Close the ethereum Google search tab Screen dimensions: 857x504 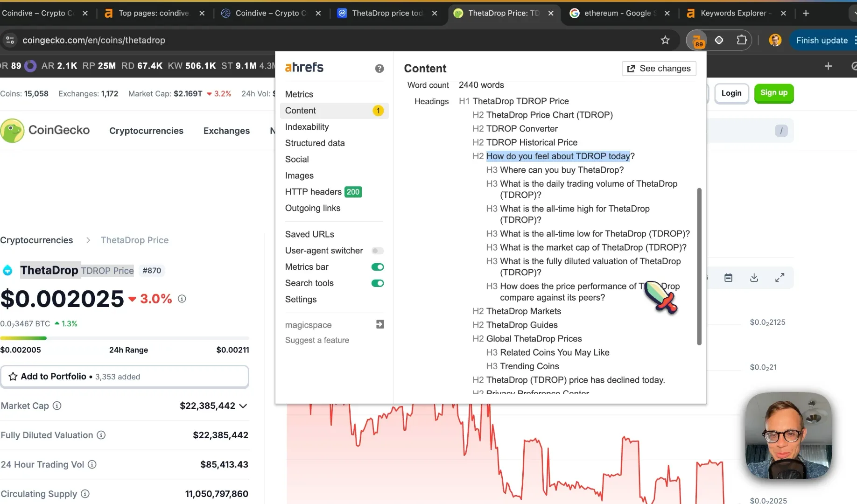[667, 13]
